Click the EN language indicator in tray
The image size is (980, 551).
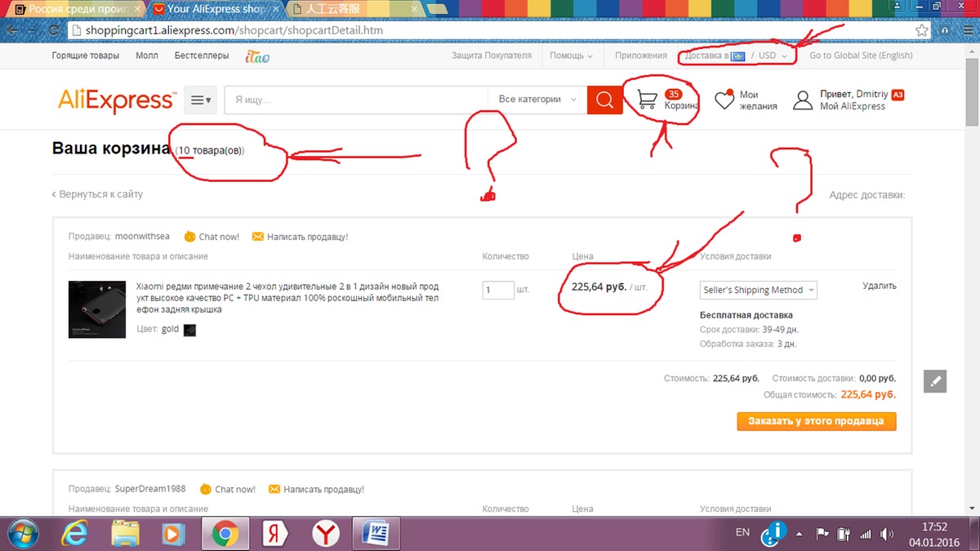point(742,532)
